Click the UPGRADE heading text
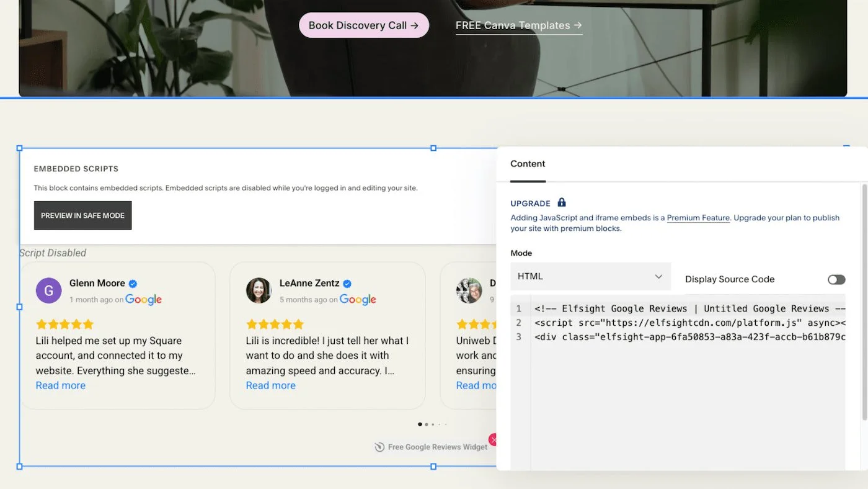 pyautogui.click(x=530, y=204)
